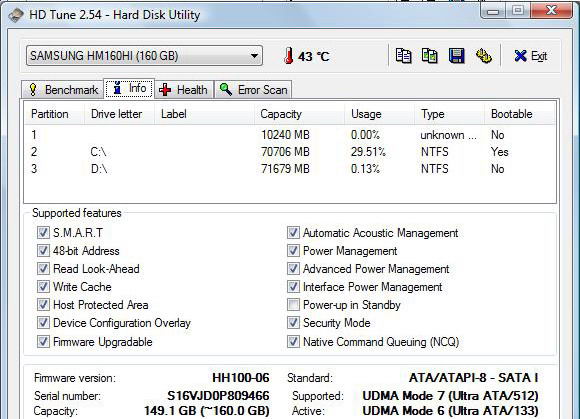Viewport: 580px width, 419px height.
Task: Click the blue floppy save icon
Action: (x=457, y=56)
